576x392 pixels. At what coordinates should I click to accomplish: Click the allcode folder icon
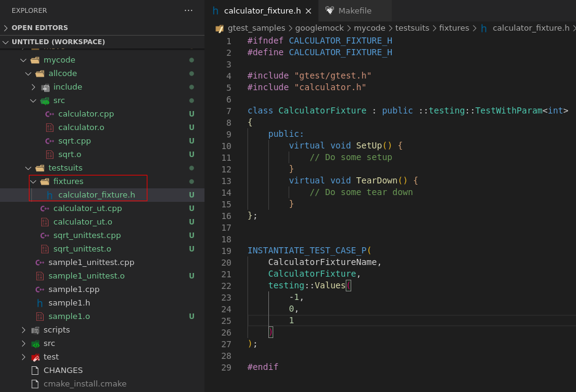click(x=40, y=74)
